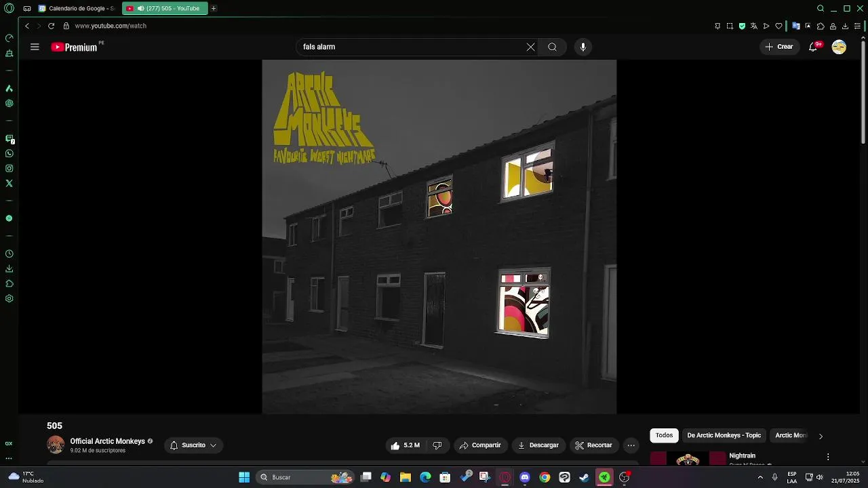Viewport: 868px width, 488px height.
Task: Open Steam from the taskbar
Action: (x=585, y=477)
